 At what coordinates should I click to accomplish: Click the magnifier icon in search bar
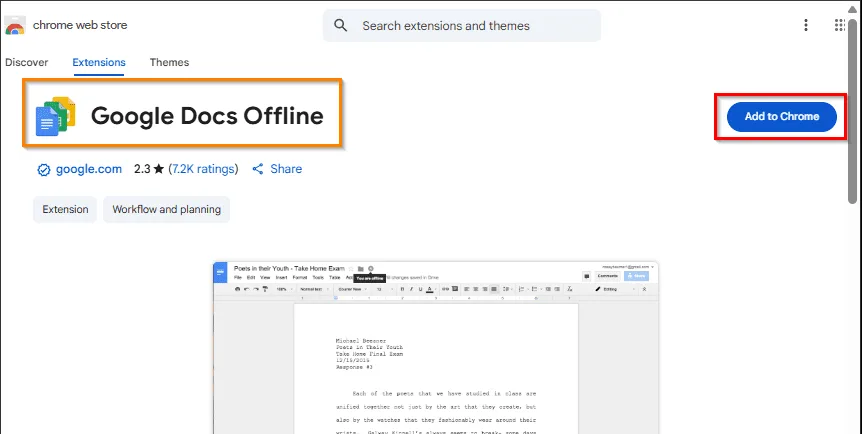(341, 25)
